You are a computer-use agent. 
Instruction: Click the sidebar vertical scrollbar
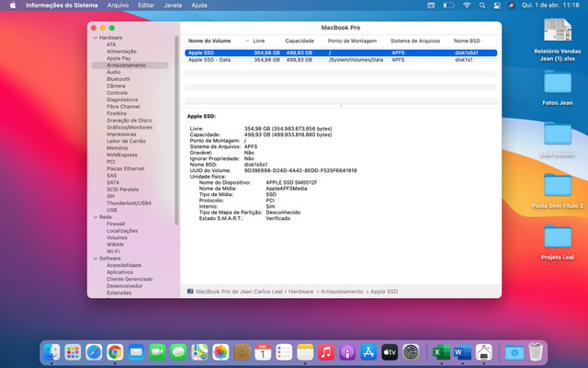point(176,130)
